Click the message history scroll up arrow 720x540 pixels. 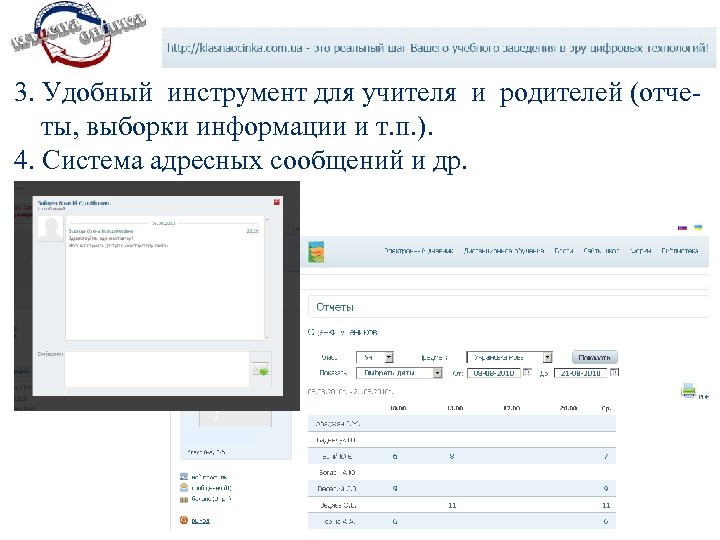pyautogui.click(x=267, y=220)
